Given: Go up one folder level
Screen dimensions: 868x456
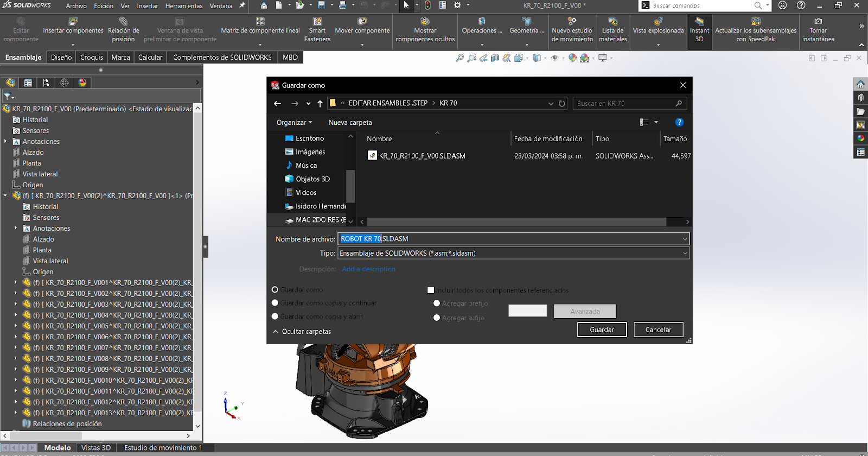Looking at the screenshot, I should (320, 103).
